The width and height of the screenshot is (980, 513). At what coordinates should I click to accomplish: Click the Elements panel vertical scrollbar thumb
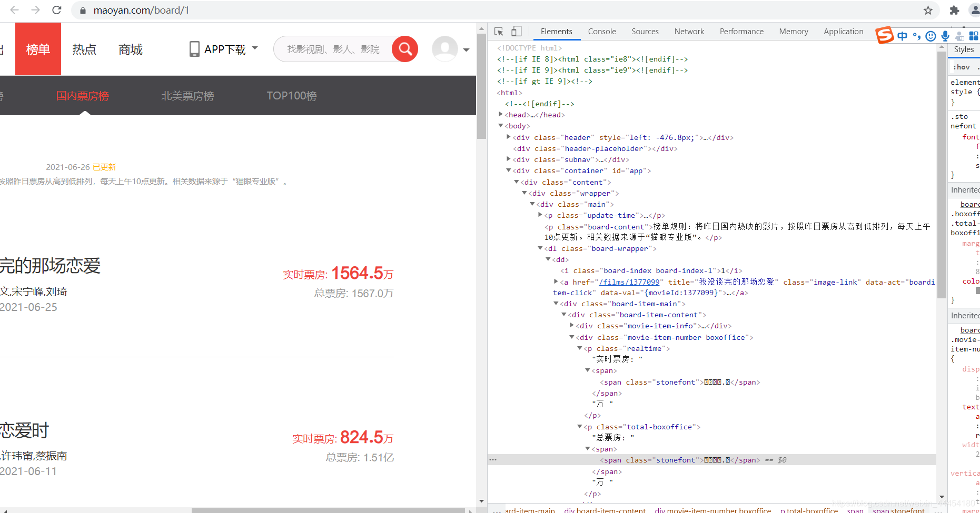[942, 175]
